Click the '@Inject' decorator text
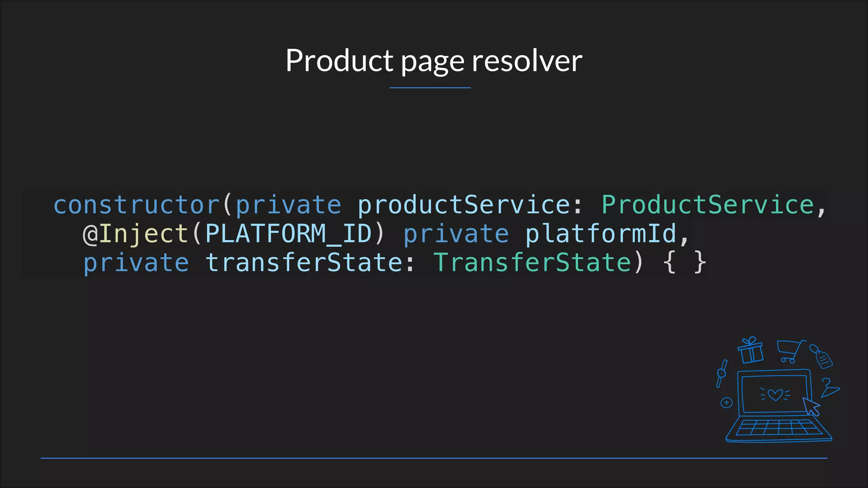The width and height of the screenshot is (868, 488). click(x=136, y=234)
